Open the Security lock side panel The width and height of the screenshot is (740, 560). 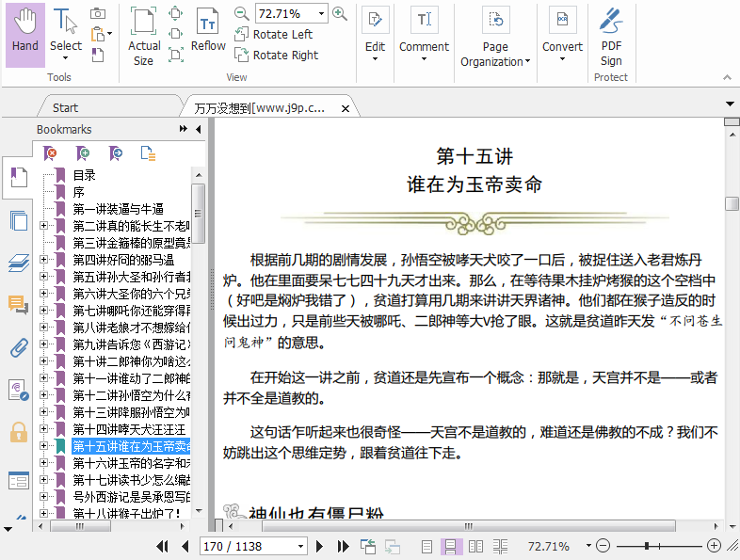pos(19,432)
